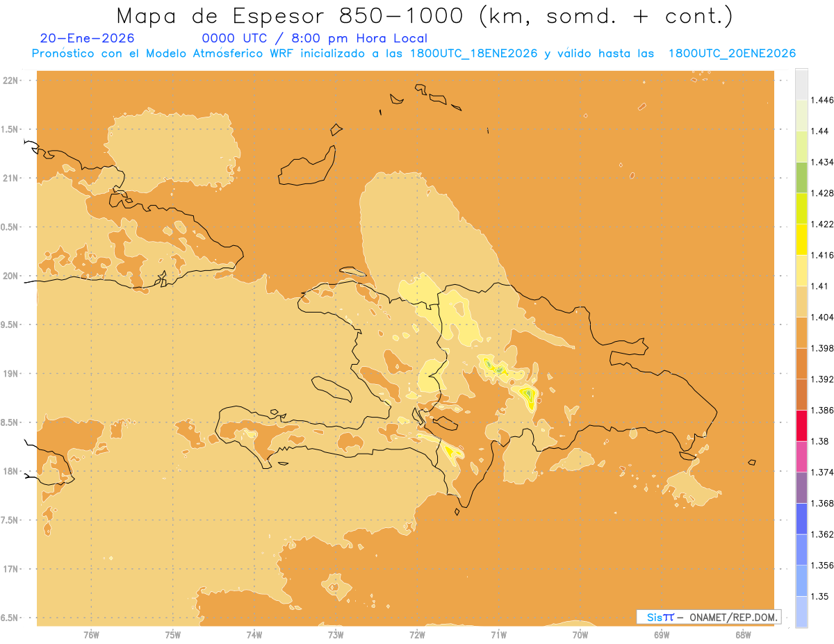Click the "0000 UTC / 8:00 pm Hora Local" text
834x644 pixels.
[314, 38]
